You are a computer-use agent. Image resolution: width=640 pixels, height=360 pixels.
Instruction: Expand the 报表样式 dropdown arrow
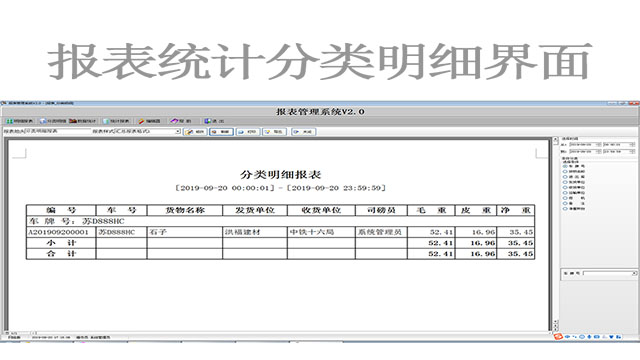(x=178, y=131)
